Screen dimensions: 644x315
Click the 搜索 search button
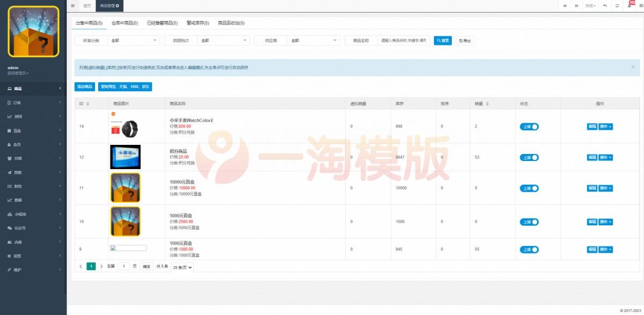442,40
